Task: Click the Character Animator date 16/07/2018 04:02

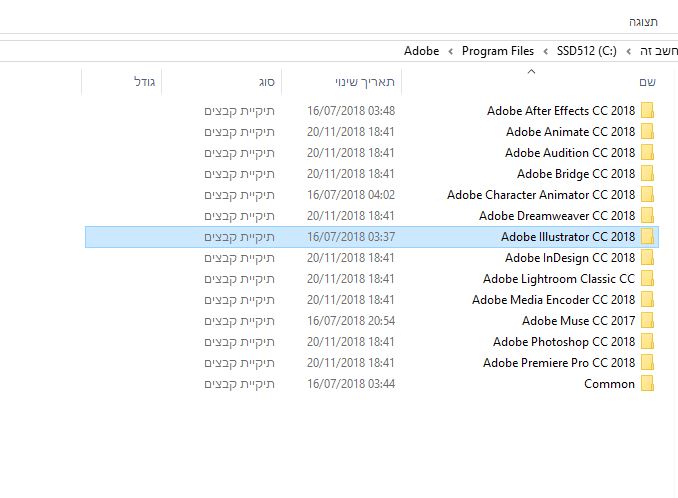Action: click(x=351, y=195)
